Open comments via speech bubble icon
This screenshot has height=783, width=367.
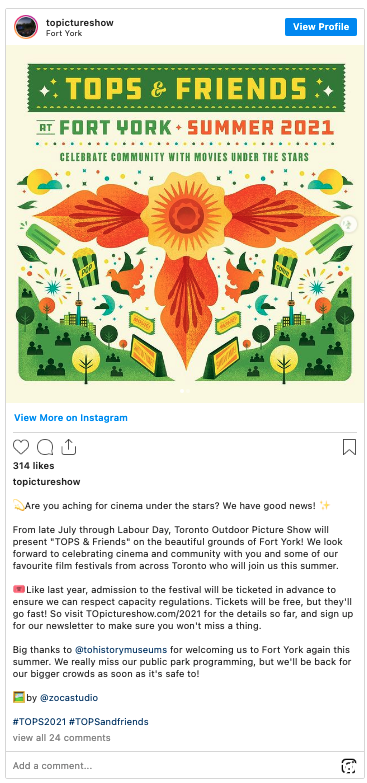click(45, 447)
